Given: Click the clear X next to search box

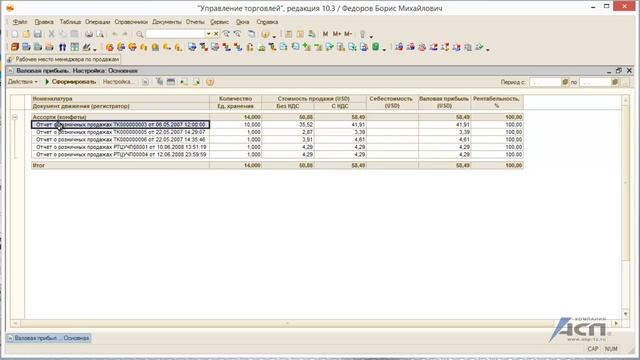Looking at the screenshot, I should [x=216, y=34].
